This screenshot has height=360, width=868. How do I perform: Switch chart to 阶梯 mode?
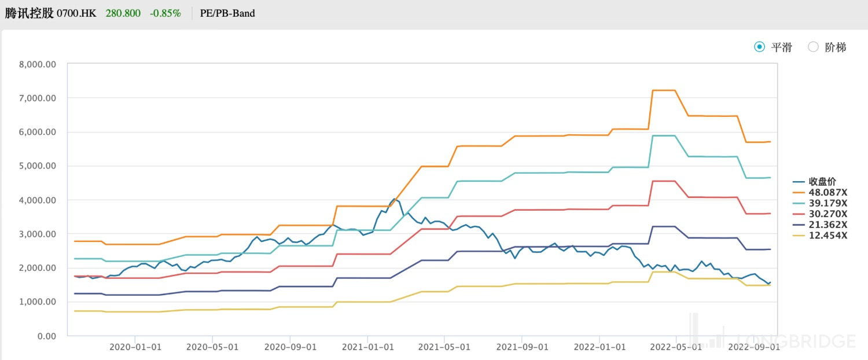(x=814, y=47)
